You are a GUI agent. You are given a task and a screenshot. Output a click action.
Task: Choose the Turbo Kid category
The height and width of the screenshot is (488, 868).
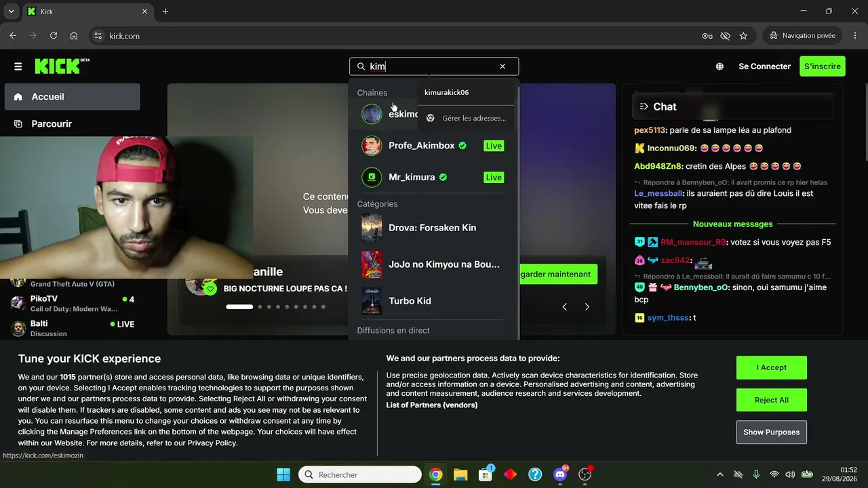[433, 301]
